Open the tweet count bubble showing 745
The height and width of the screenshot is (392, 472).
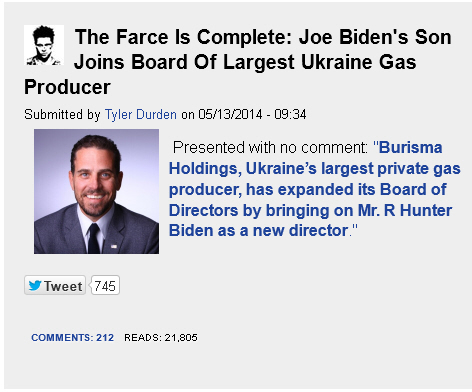(105, 286)
